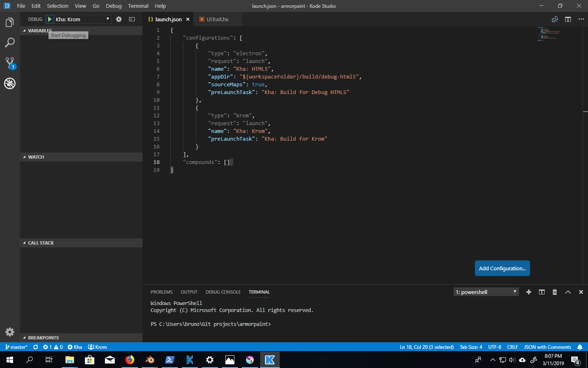Open Firefox from the taskbar
Screen dimensions: 588x368
130,360
